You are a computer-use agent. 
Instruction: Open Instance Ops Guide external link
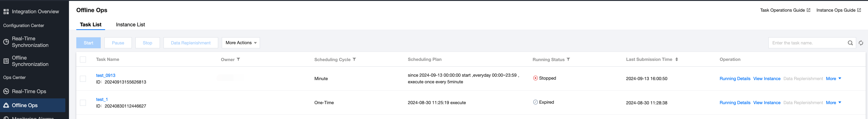coord(838,10)
